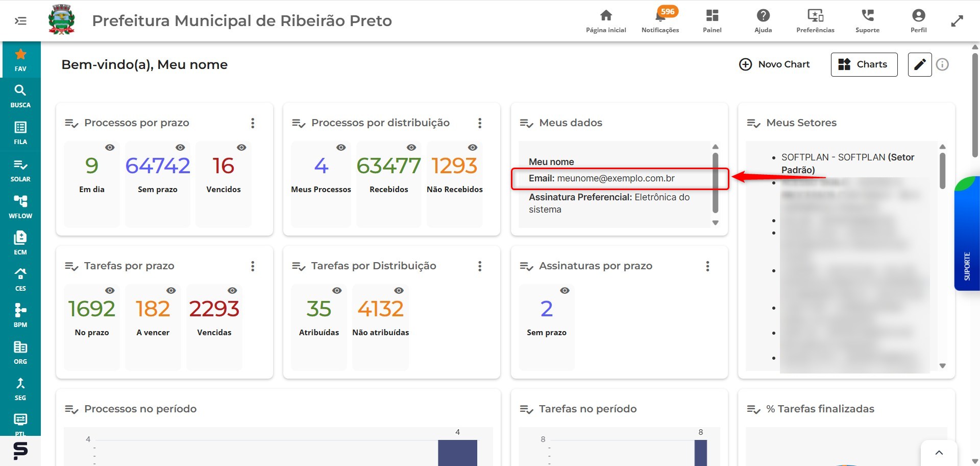Image resolution: width=980 pixels, height=466 pixels.
Task: Click the Charts button
Action: (864, 64)
